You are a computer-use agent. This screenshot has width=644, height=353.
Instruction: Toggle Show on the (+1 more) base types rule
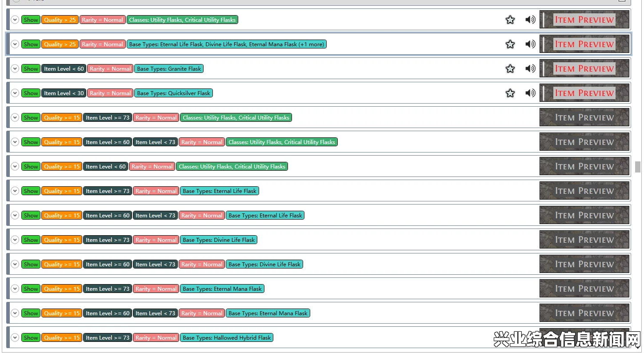pyautogui.click(x=31, y=44)
